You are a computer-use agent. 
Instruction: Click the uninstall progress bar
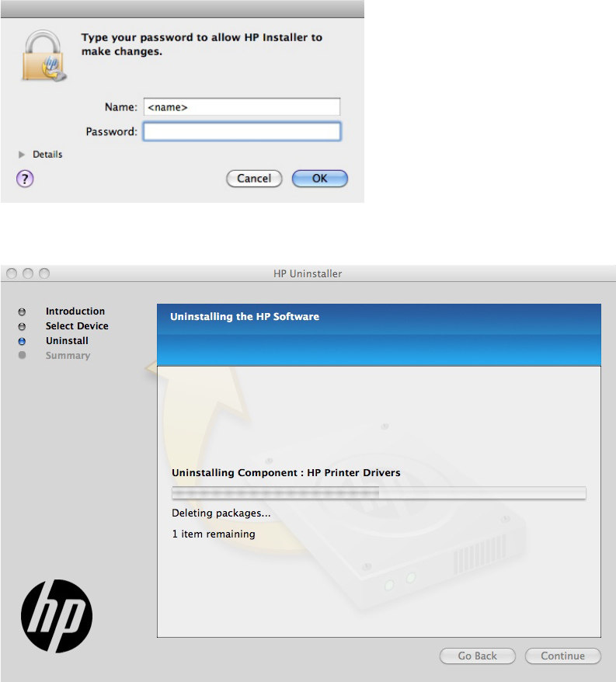(379, 492)
